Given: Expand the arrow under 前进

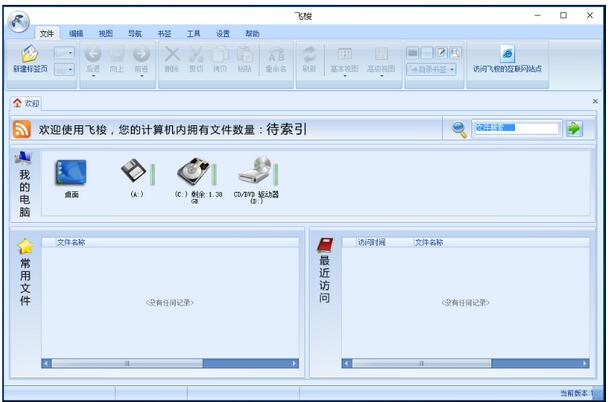Looking at the screenshot, I should [142, 76].
